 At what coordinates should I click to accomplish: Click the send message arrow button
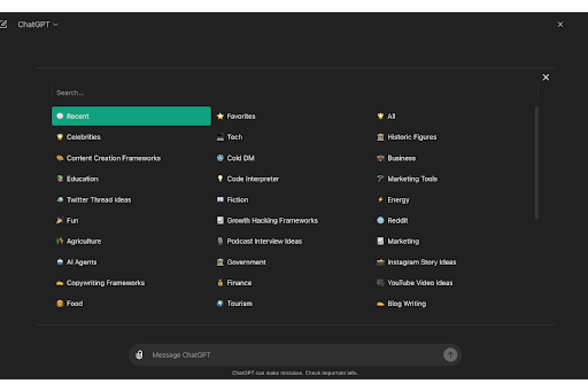[x=450, y=355]
